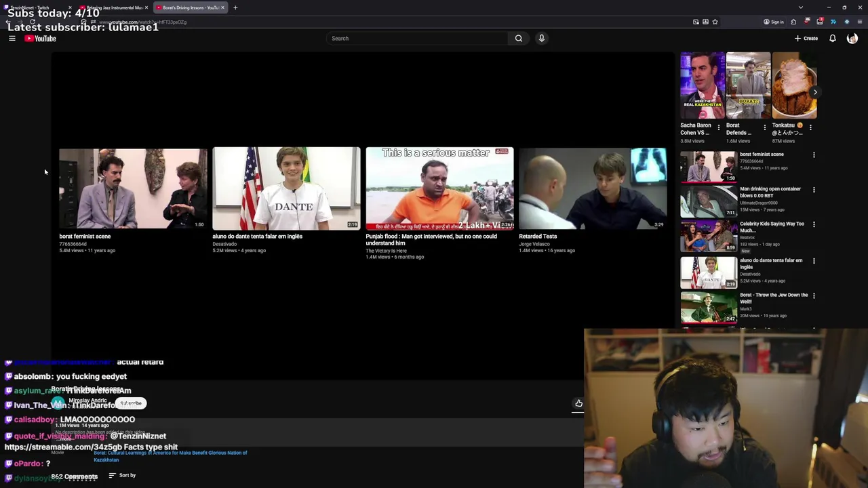Play endscreen video 'aluno do dante tenta falar em inglês'
The image size is (868, 488).
286,188
